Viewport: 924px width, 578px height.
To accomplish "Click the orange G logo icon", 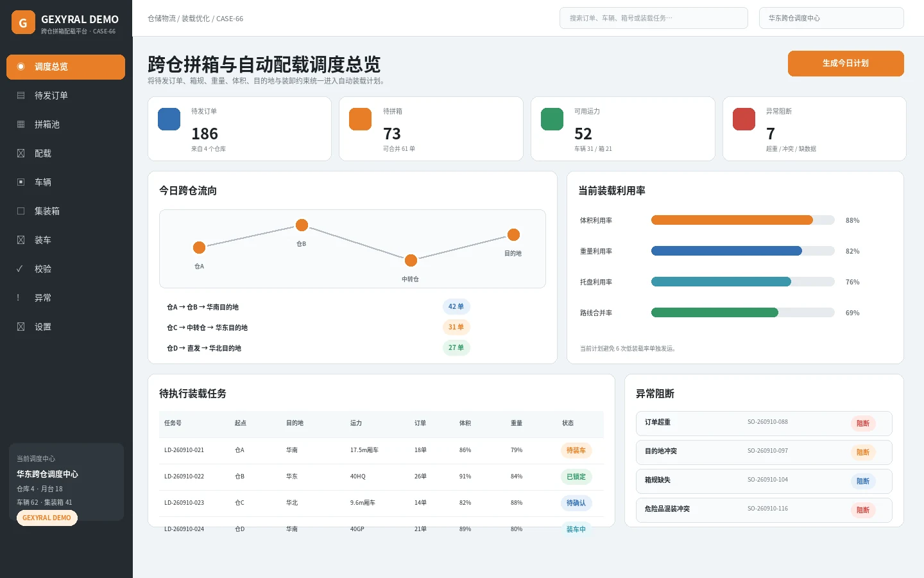I will pyautogui.click(x=23, y=22).
